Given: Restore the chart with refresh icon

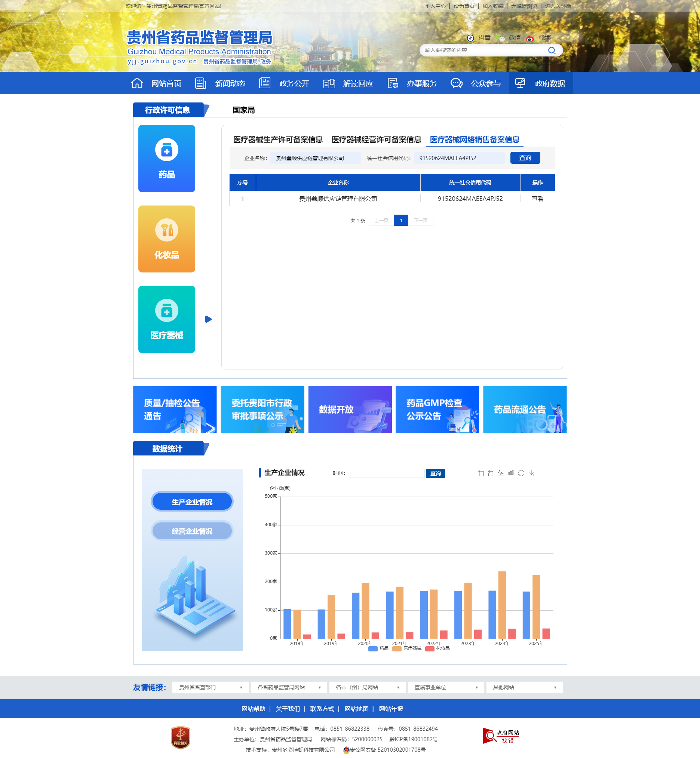Looking at the screenshot, I should click(521, 473).
